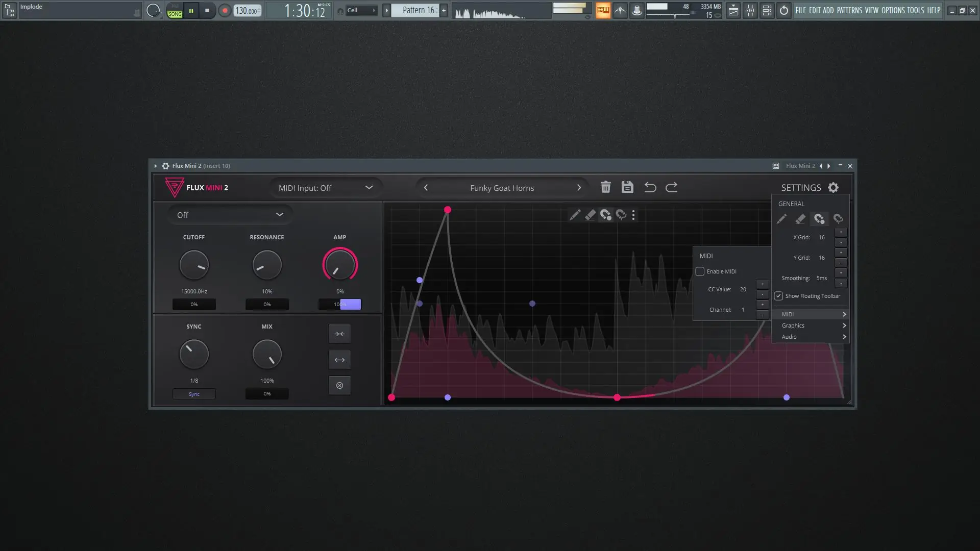Select the eraser tool in floating toolbar
The height and width of the screenshot is (551, 980).
tap(590, 215)
